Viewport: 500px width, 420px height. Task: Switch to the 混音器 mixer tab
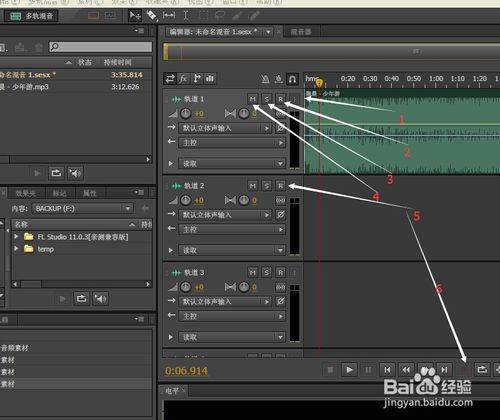[x=301, y=32]
